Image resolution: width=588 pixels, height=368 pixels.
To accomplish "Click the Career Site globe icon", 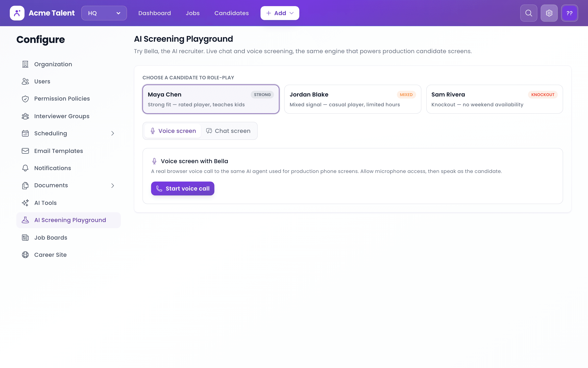I will [25, 255].
